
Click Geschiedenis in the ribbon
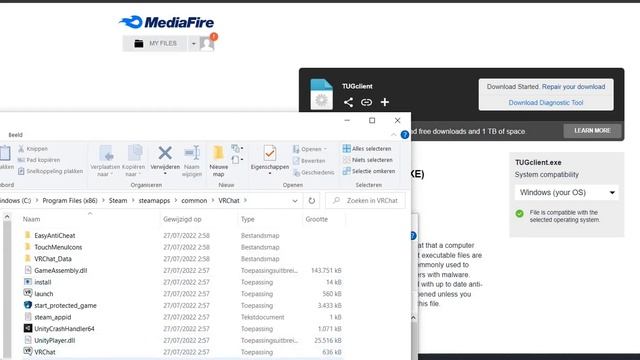tap(313, 173)
